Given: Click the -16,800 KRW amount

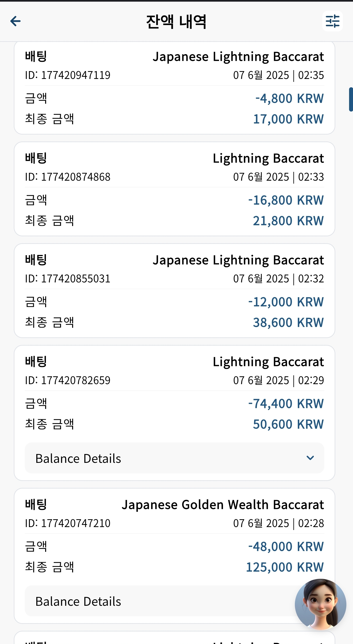Looking at the screenshot, I should pyautogui.click(x=286, y=200).
